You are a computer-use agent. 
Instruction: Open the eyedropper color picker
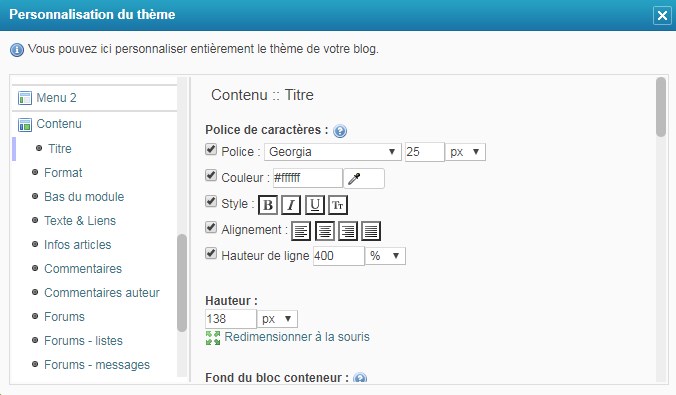pos(364,178)
